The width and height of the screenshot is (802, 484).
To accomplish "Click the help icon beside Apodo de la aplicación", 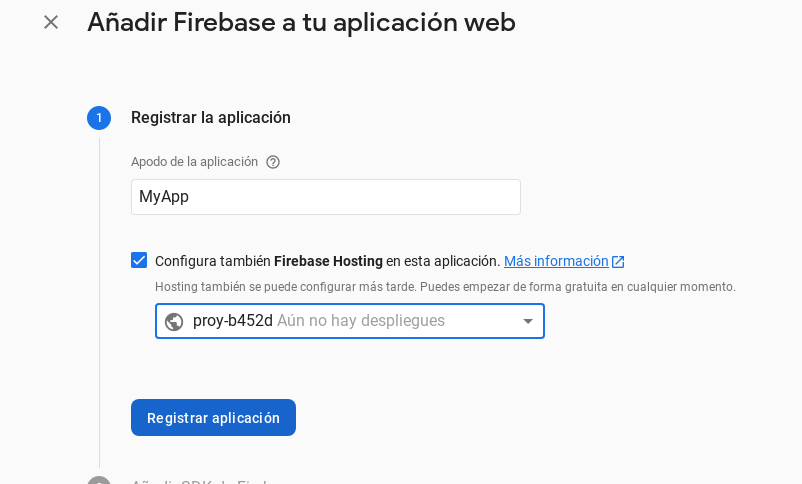I will tap(273, 162).
